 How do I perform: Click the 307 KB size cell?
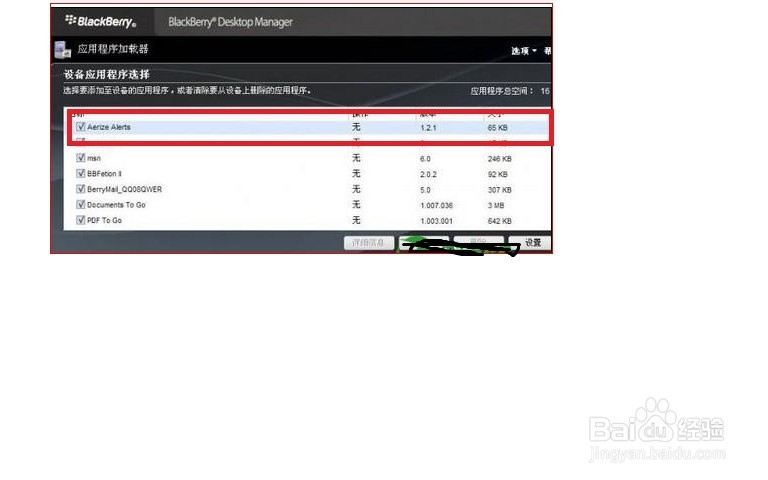pyautogui.click(x=500, y=190)
